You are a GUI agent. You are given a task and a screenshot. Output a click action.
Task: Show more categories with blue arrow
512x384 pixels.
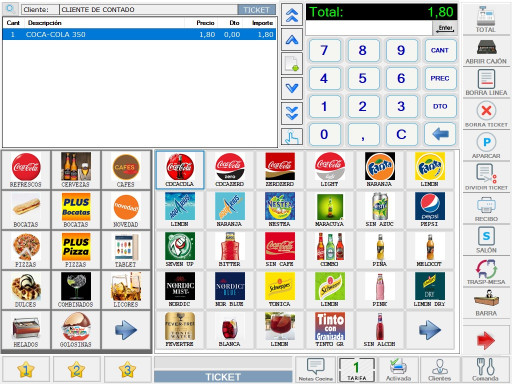(126, 330)
